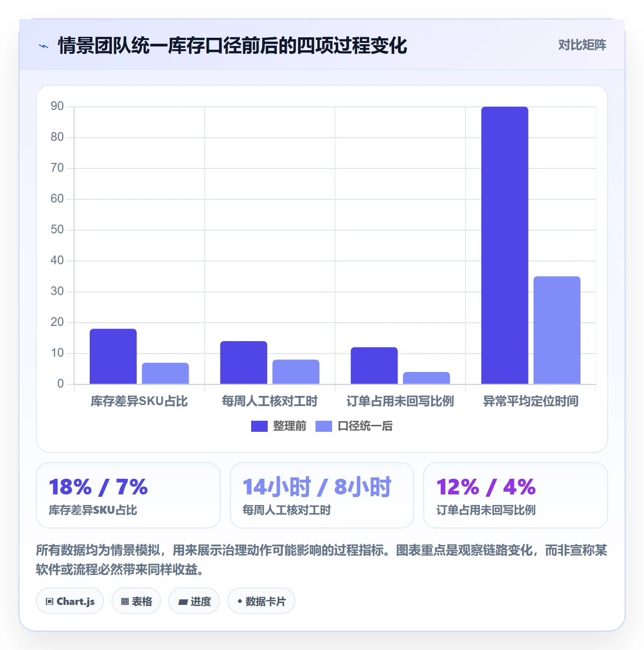Click the 订单占用未回写比例 axis label
This screenshot has height=650, width=644.
pyautogui.click(x=400, y=401)
